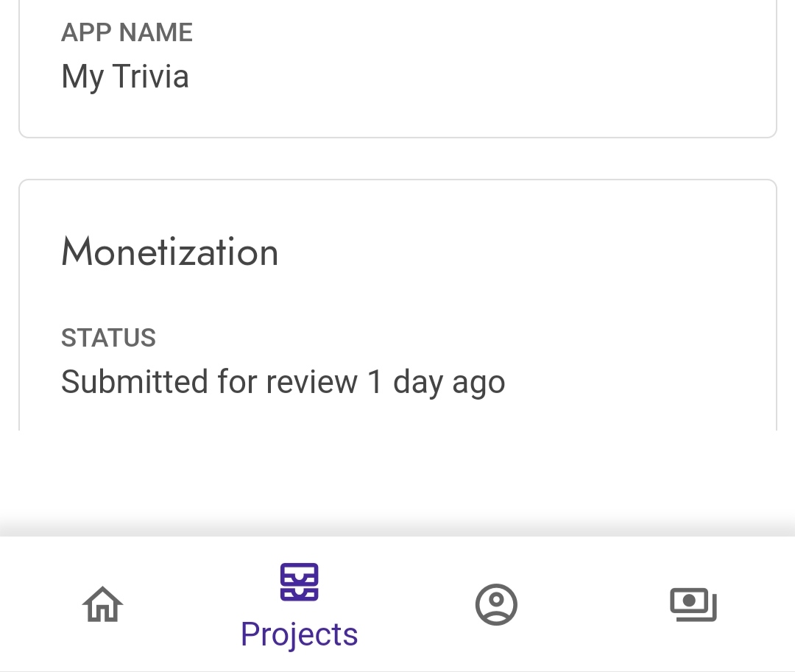
Task: Tap the word review in the status line
Action: [x=311, y=382]
